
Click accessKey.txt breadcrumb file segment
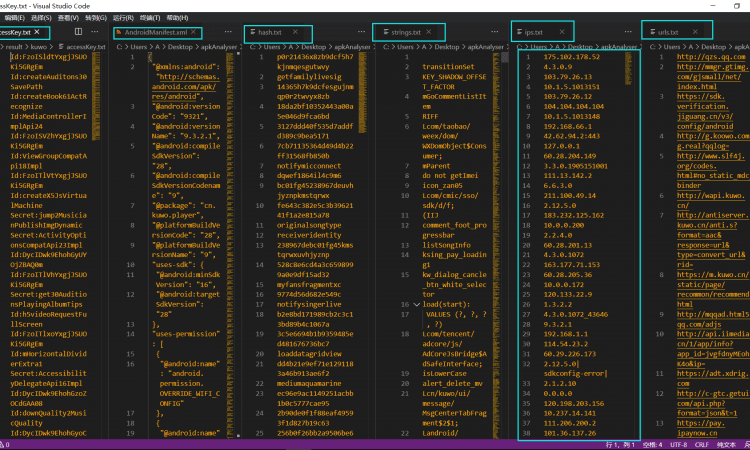[x=86, y=47]
